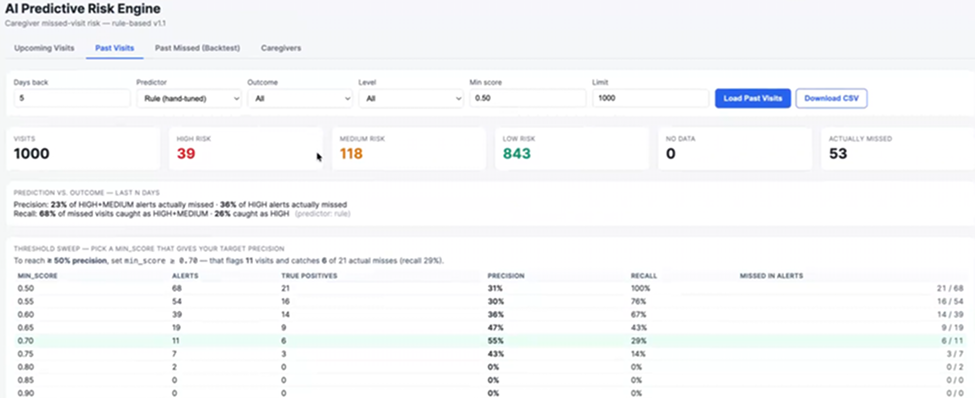This screenshot has height=398, width=975.
Task: Click the Medium Risk 118 value
Action: (x=351, y=154)
